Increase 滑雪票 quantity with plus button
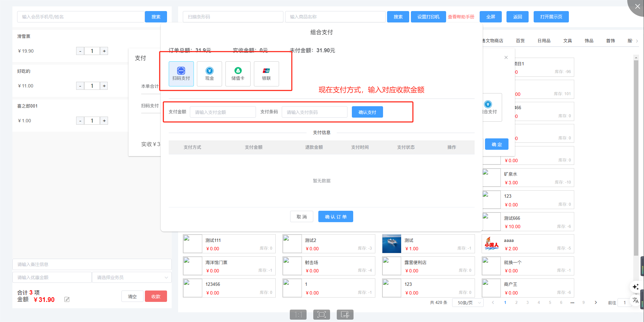This screenshot has height=322, width=644. [x=104, y=51]
